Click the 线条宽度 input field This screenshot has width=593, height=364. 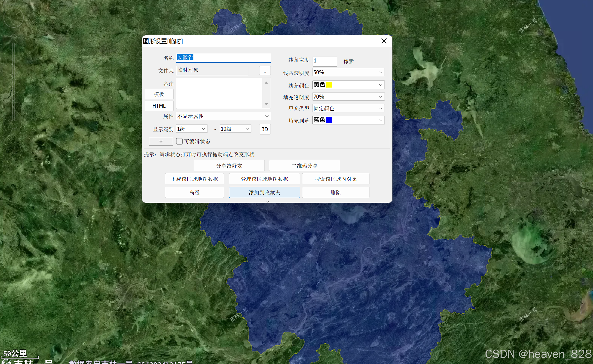(x=325, y=61)
